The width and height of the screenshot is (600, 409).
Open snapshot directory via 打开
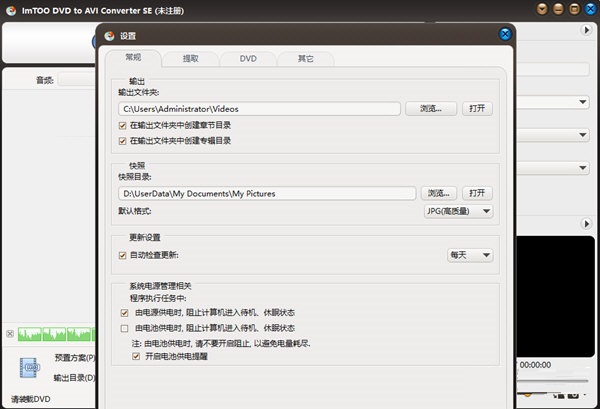coord(477,193)
